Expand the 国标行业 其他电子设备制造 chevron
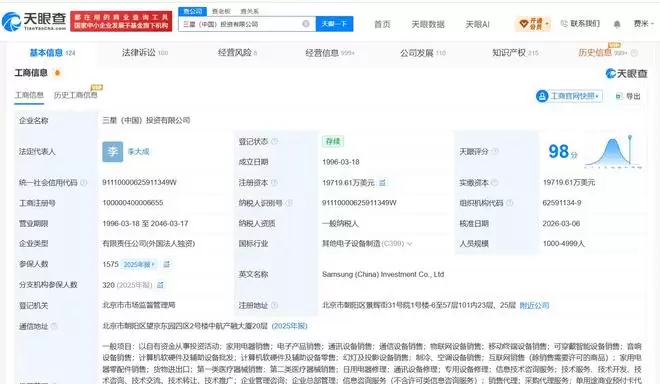This screenshot has width=660, height=384. point(410,244)
